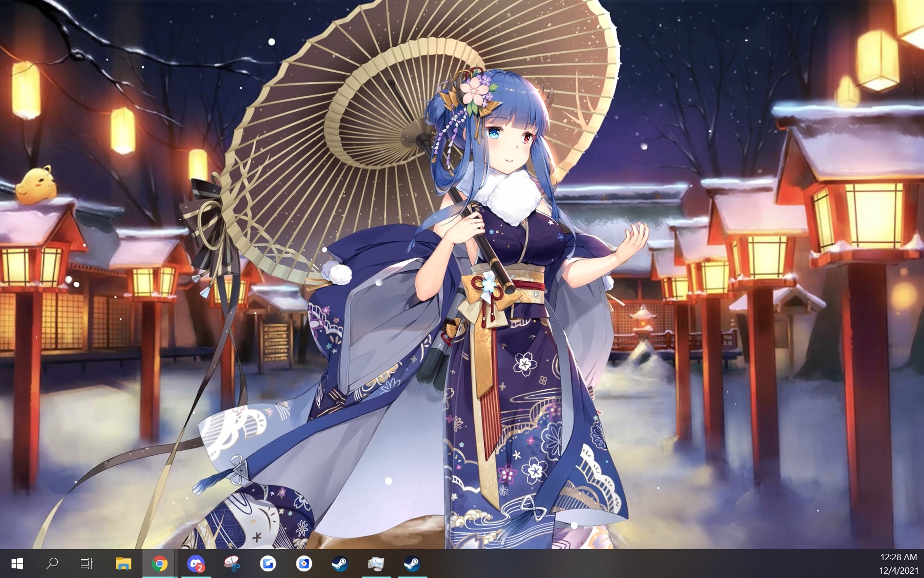
Task: Switch to running Steam at end of the taskbar icons
Action: click(412, 563)
